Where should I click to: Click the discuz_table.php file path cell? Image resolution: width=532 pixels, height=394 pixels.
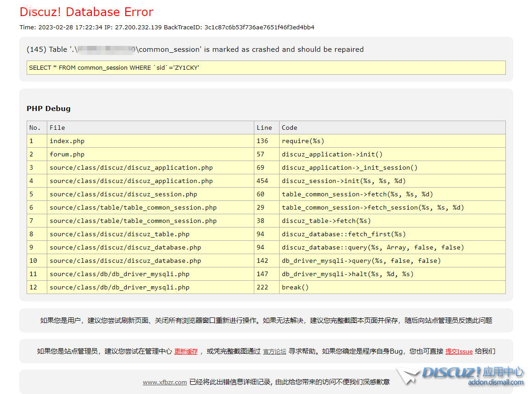point(119,234)
